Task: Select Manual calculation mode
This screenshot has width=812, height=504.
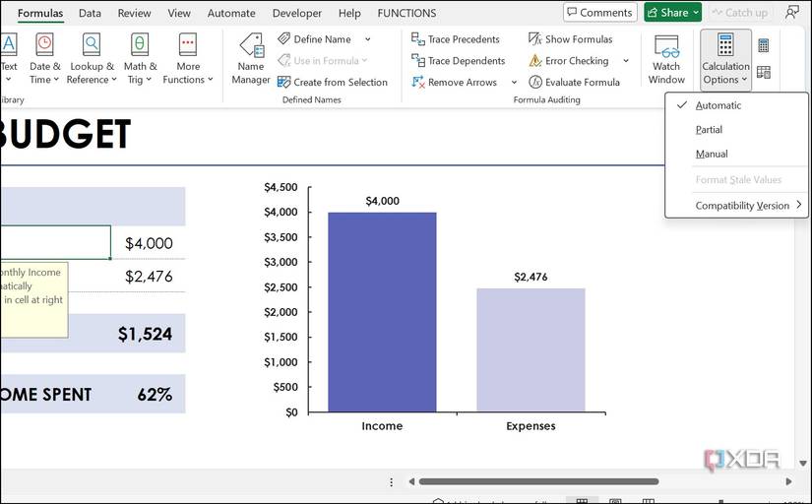Action: click(x=736, y=154)
